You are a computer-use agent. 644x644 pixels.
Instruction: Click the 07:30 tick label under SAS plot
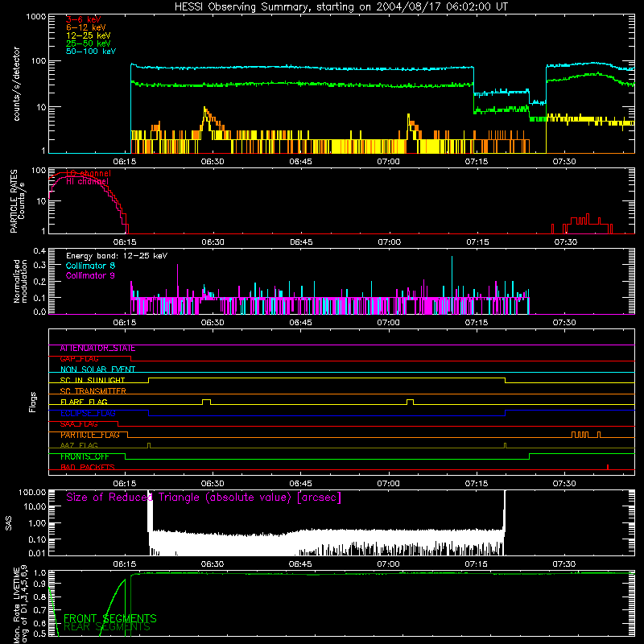[564, 564]
